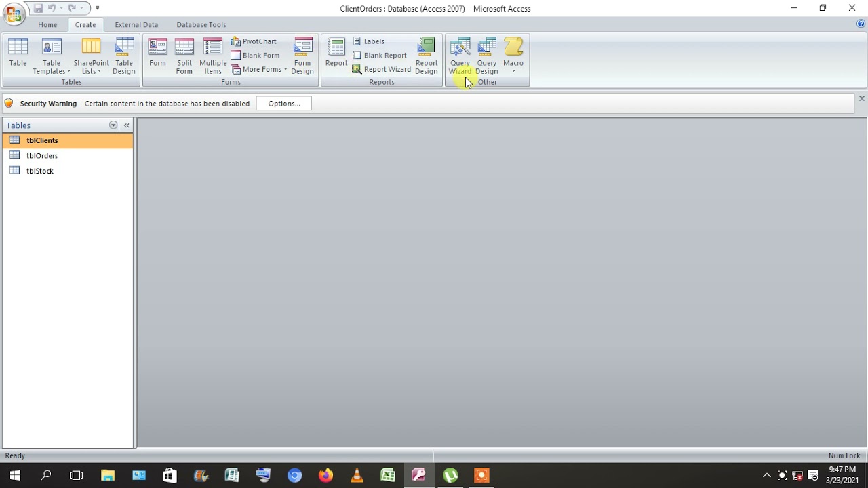The height and width of the screenshot is (488, 868).
Task: Click the Num Lock status bar indicator
Action: tap(844, 456)
